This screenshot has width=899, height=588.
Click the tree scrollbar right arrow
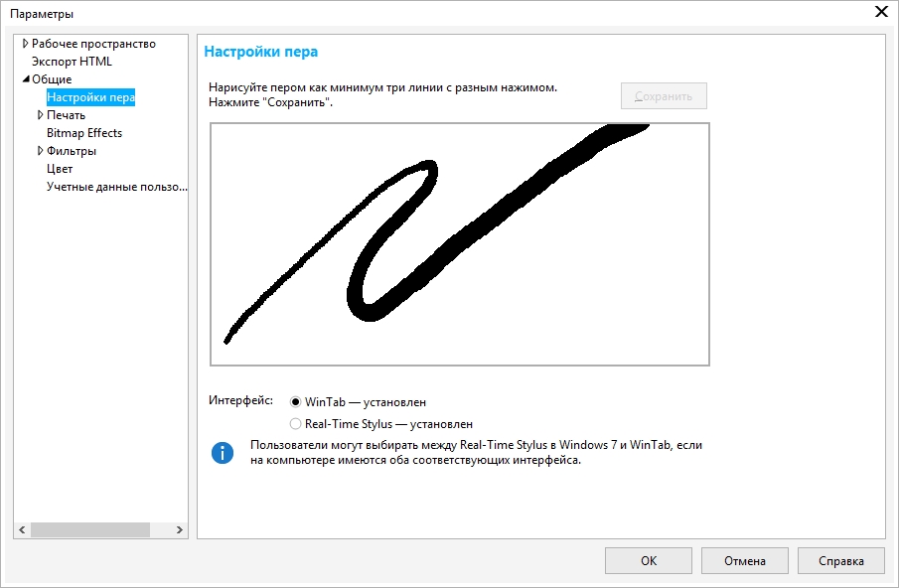point(180,529)
